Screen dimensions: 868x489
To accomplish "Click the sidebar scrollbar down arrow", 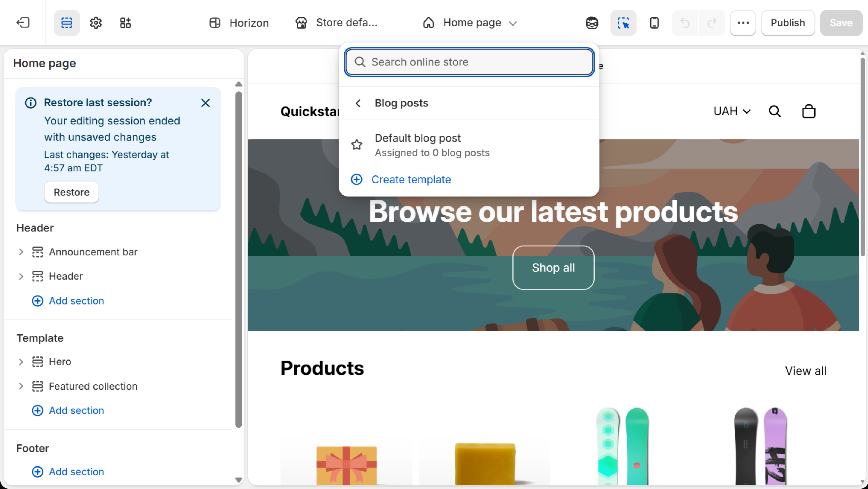I will [238, 480].
